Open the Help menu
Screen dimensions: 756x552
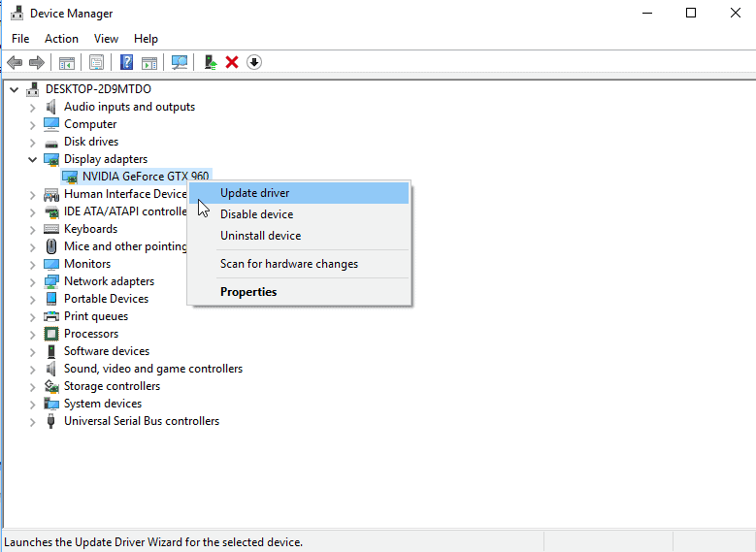(x=146, y=39)
